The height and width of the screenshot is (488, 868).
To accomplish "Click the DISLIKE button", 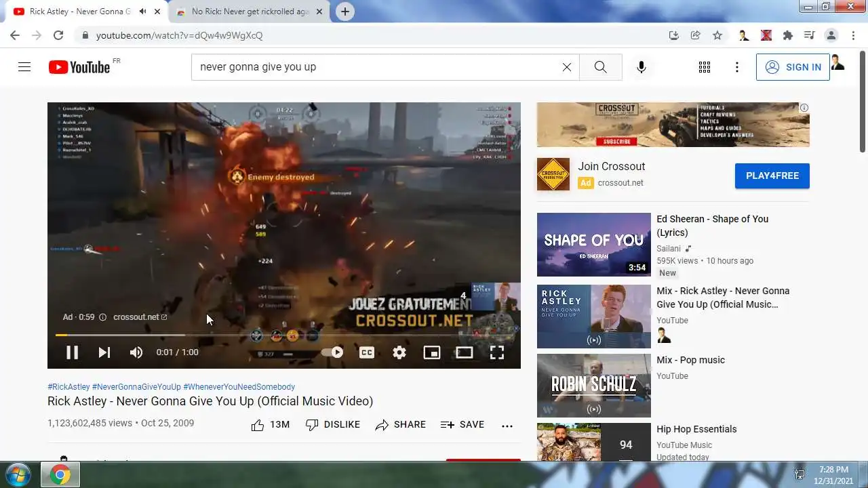I will [x=333, y=425].
